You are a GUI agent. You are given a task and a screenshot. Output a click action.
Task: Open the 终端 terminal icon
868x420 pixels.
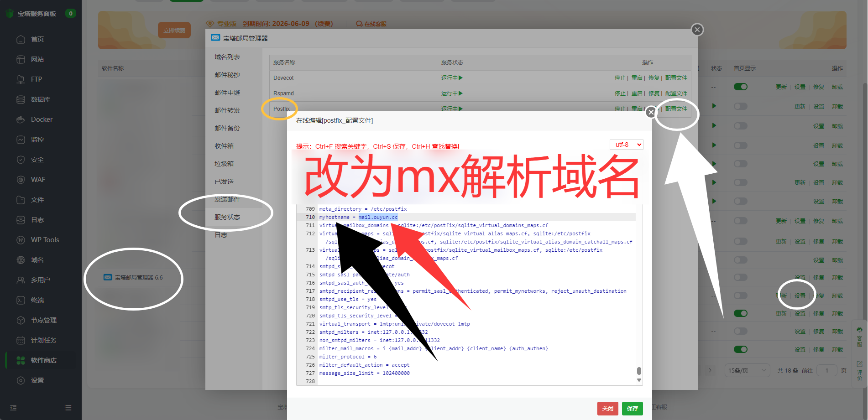[x=21, y=300]
